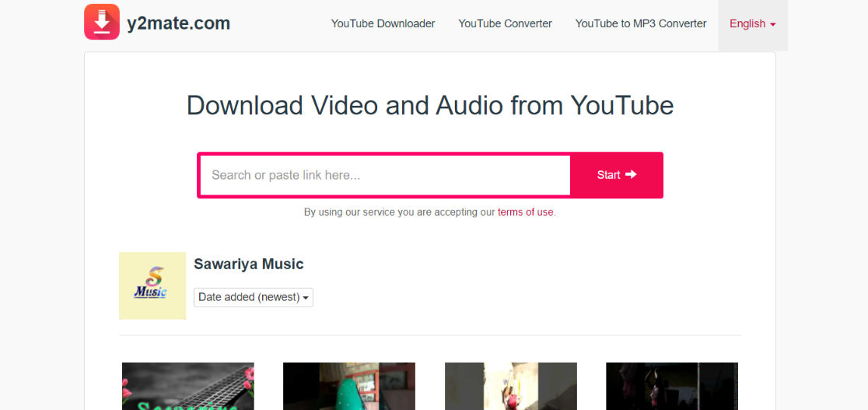The width and height of the screenshot is (868, 410).
Task: Select YouTube to MP3 Converter
Action: (640, 24)
